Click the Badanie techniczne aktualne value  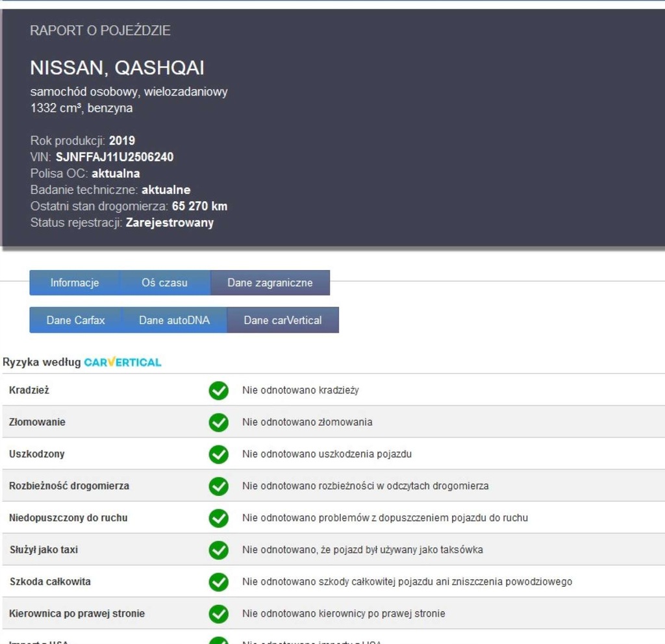166,190
